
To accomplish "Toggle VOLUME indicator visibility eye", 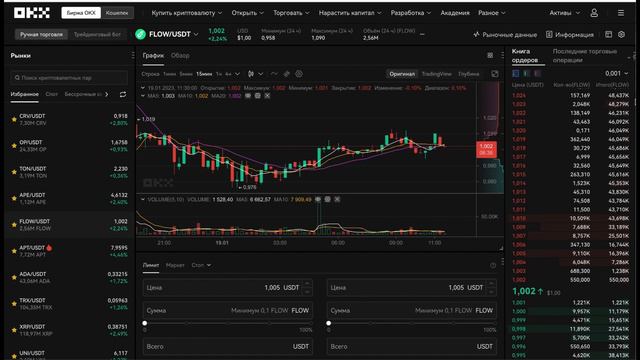I will click(318, 200).
